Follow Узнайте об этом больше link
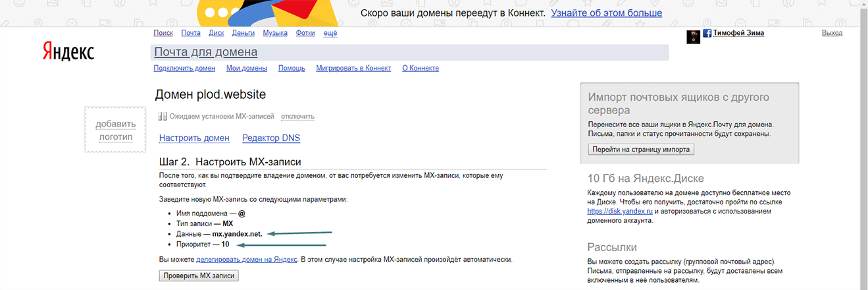This screenshot has width=868, height=290. point(607,13)
